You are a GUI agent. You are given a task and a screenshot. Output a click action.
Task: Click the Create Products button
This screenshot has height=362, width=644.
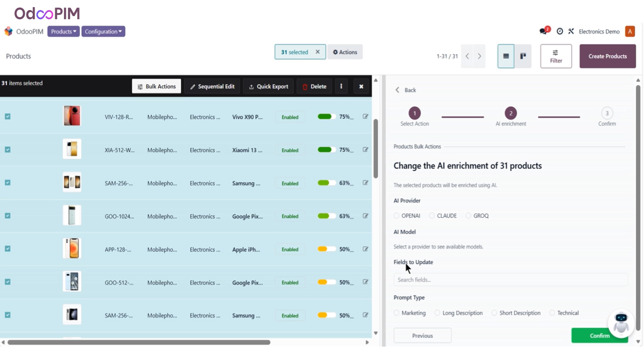[x=607, y=56]
